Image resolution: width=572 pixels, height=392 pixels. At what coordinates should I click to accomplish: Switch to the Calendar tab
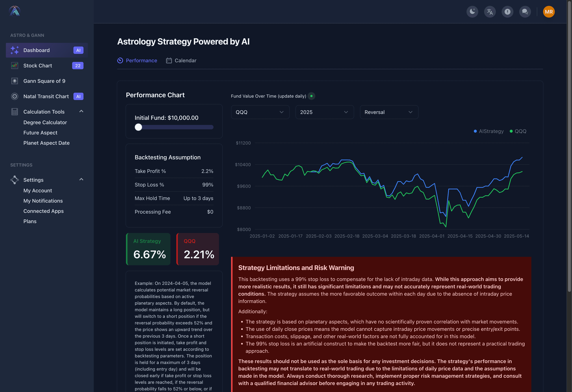181,61
